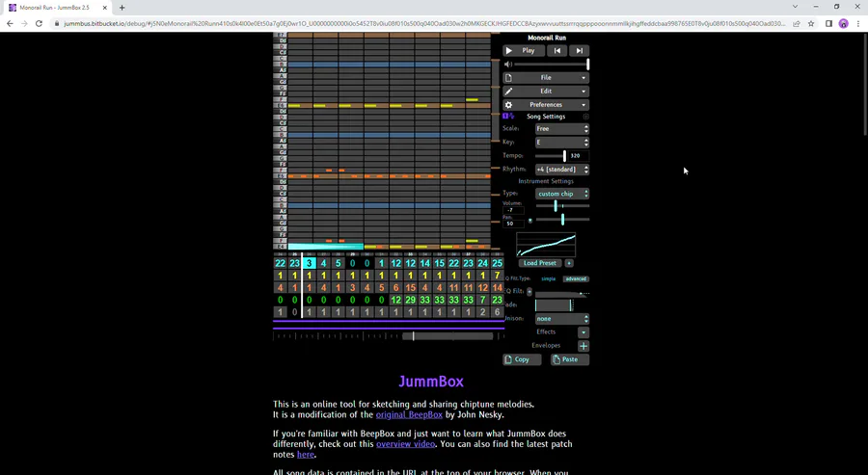The height and width of the screenshot is (475, 868).
Task: Open the File menu
Action: click(546, 78)
